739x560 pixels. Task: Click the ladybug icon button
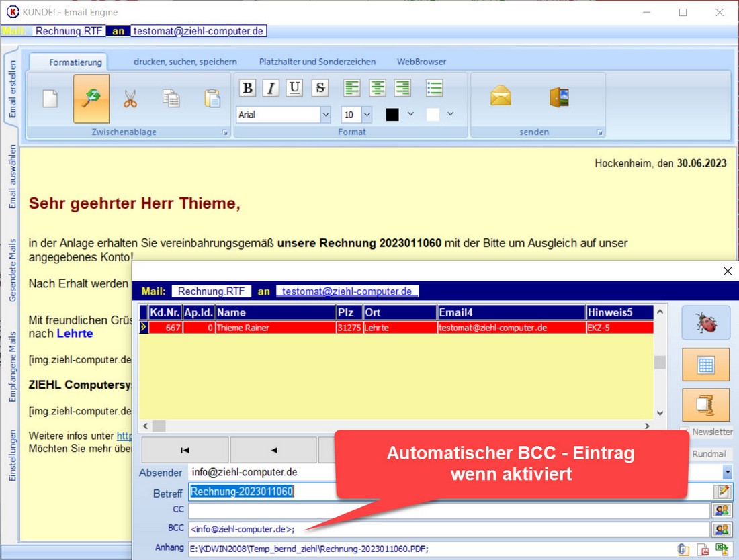pyautogui.click(x=706, y=323)
